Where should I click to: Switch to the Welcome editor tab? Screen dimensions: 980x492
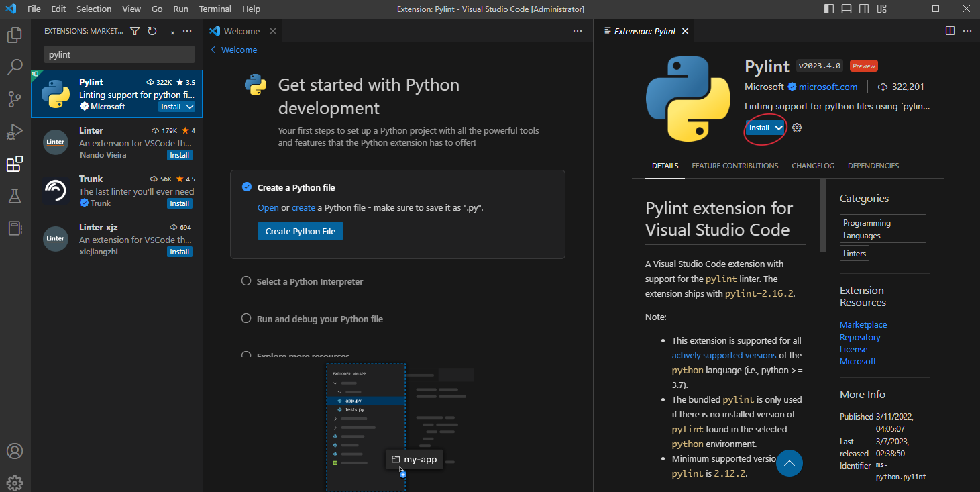(x=243, y=31)
